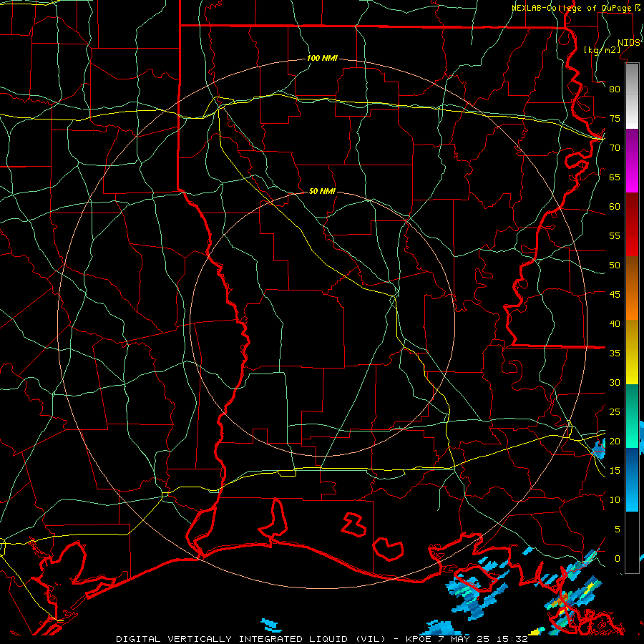Click the kg/m2 units label
The image size is (644, 644).
602,50
